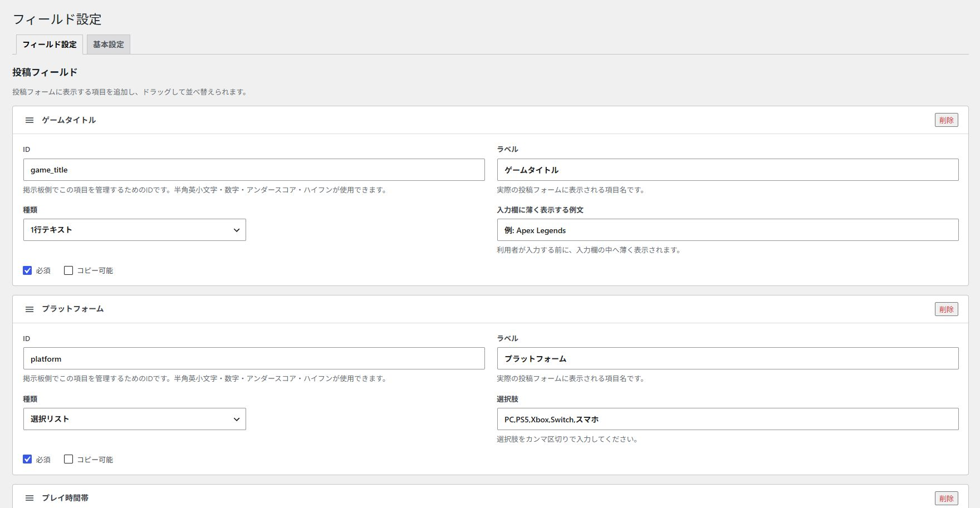Open the 選択リスト type dropdown

click(x=135, y=419)
